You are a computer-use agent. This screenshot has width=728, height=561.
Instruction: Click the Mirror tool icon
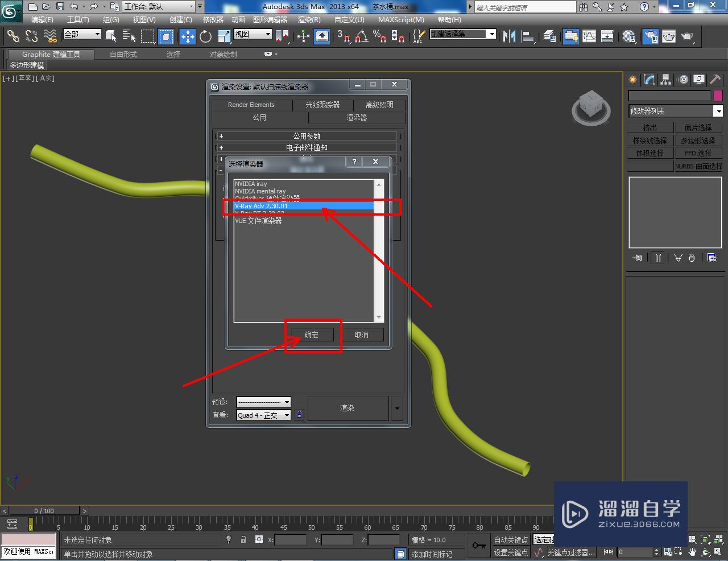coord(509,36)
